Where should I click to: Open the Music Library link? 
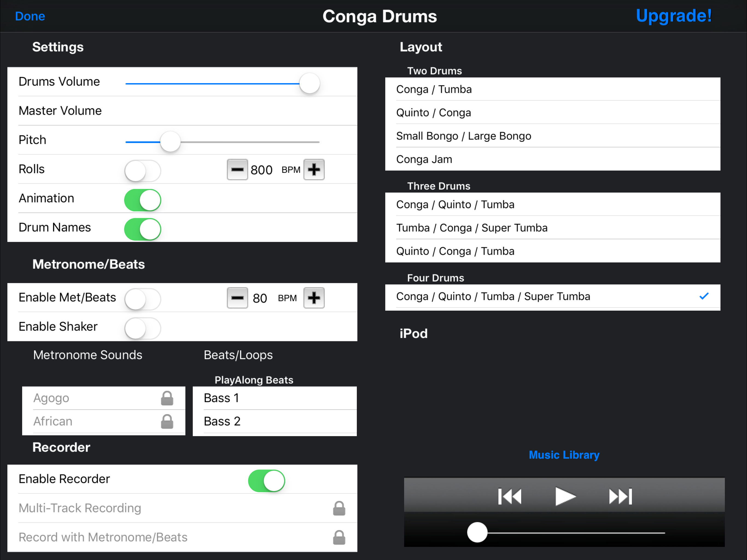(564, 455)
